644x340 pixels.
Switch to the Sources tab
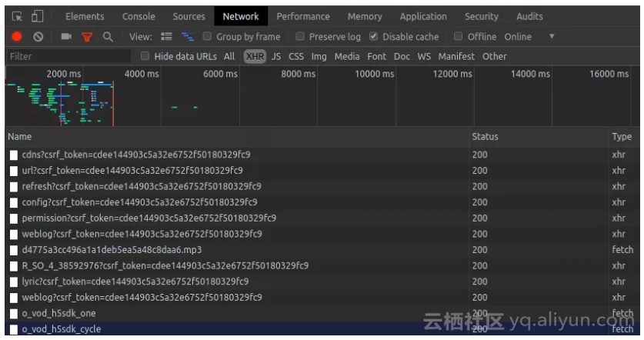click(x=189, y=16)
